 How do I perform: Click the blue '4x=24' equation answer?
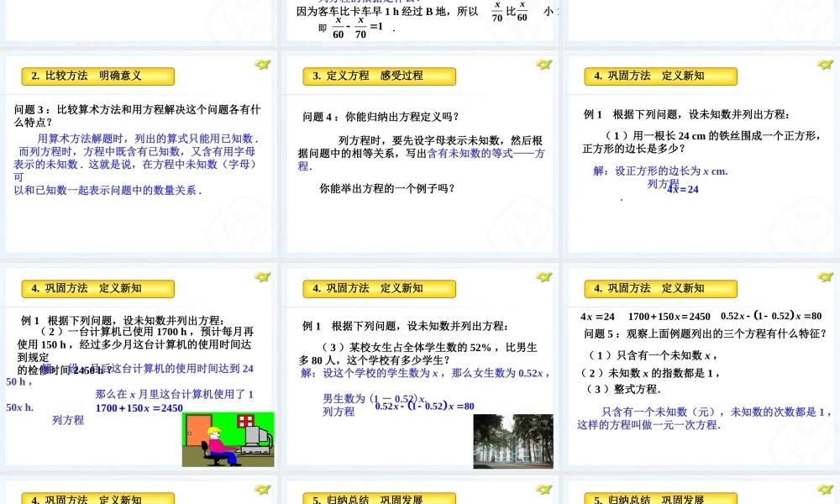[x=683, y=190]
